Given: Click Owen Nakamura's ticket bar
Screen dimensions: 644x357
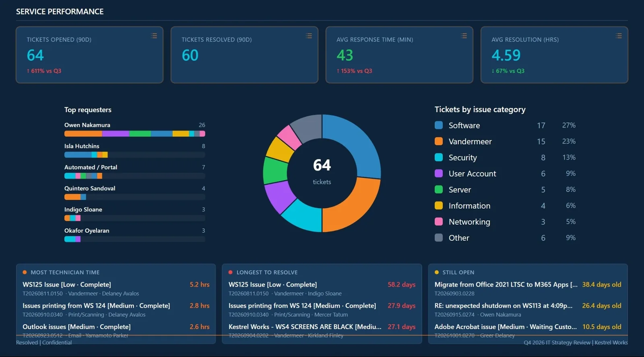Looking at the screenshot, I should [x=135, y=133].
